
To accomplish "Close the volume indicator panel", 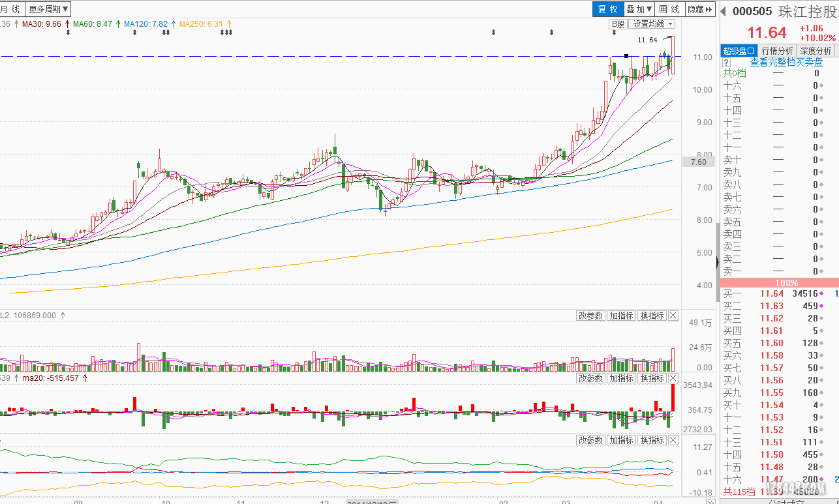I will point(673,316).
